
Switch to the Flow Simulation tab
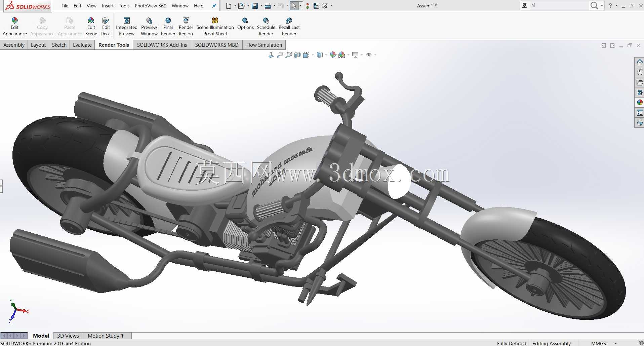pyautogui.click(x=264, y=45)
